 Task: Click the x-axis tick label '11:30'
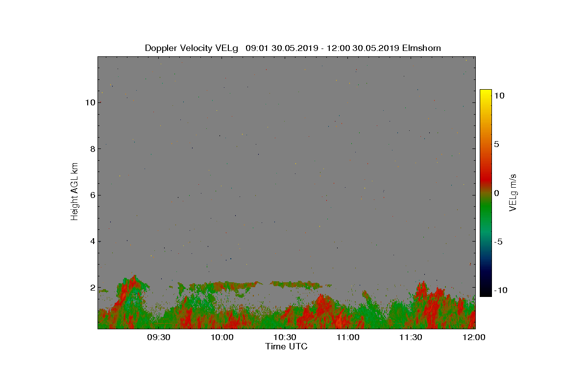(412, 337)
